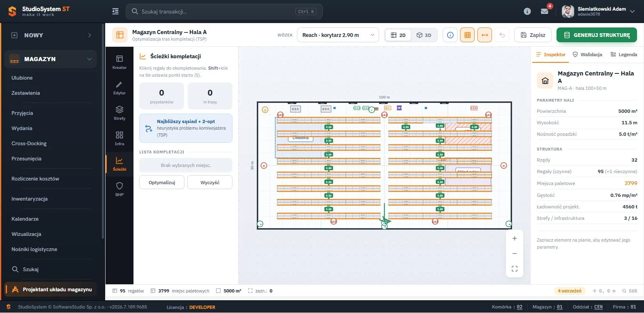Switch to the Inspektor tab
Image resolution: width=644 pixels, height=313 pixels.
(550, 54)
